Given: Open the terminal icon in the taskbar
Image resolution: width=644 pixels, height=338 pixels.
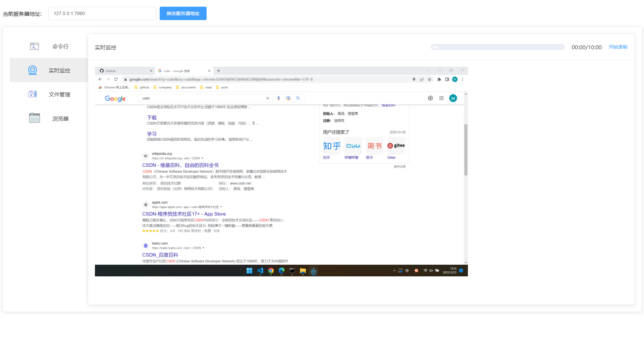Looking at the screenshot, I should pos(292,271).
